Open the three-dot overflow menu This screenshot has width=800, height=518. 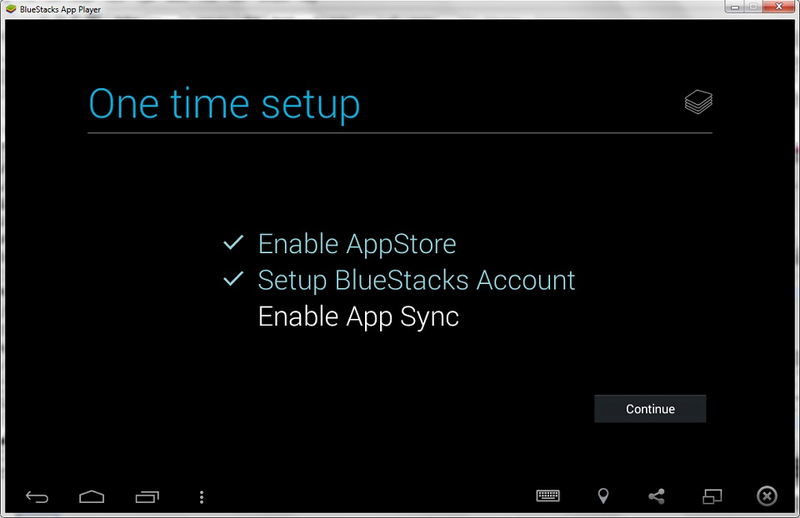(x=202, y=497)
